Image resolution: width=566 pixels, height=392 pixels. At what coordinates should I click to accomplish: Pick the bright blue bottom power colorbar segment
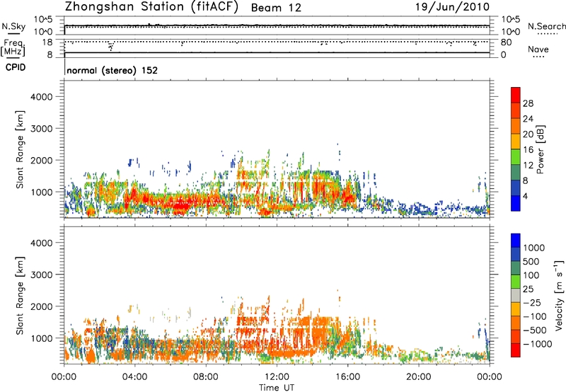click(516, 204)
